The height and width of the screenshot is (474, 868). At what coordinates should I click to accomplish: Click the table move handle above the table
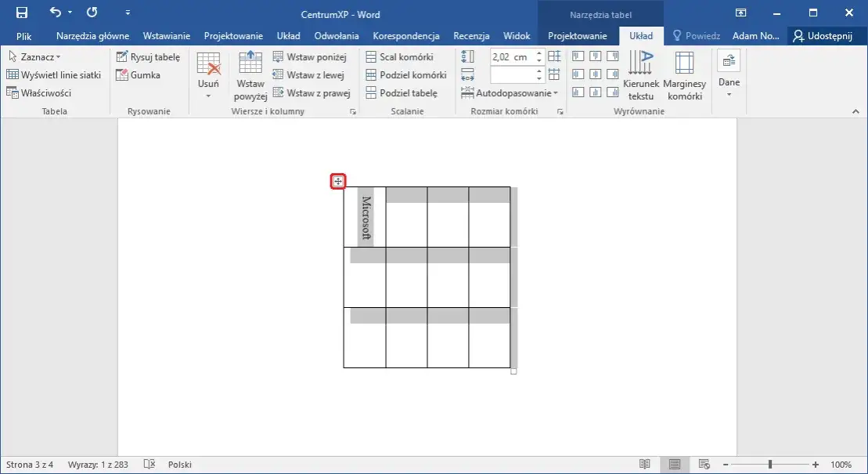point(338,181)
